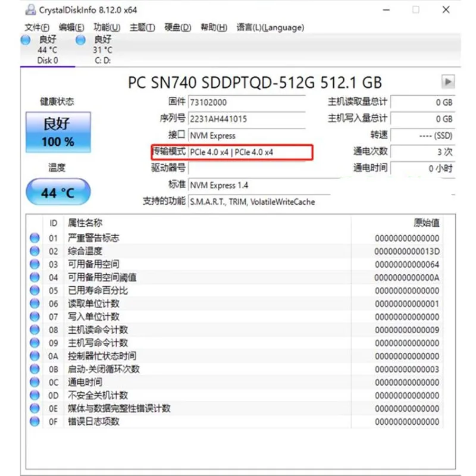Click the blue dot for 已用寿命百分比

tap(34, 290)
